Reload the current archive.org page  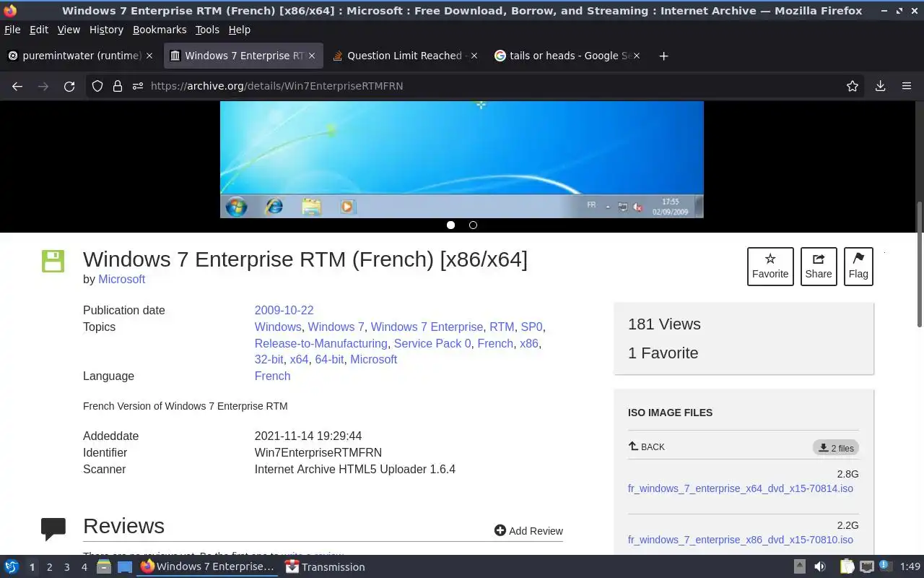[x=69, y=86]
